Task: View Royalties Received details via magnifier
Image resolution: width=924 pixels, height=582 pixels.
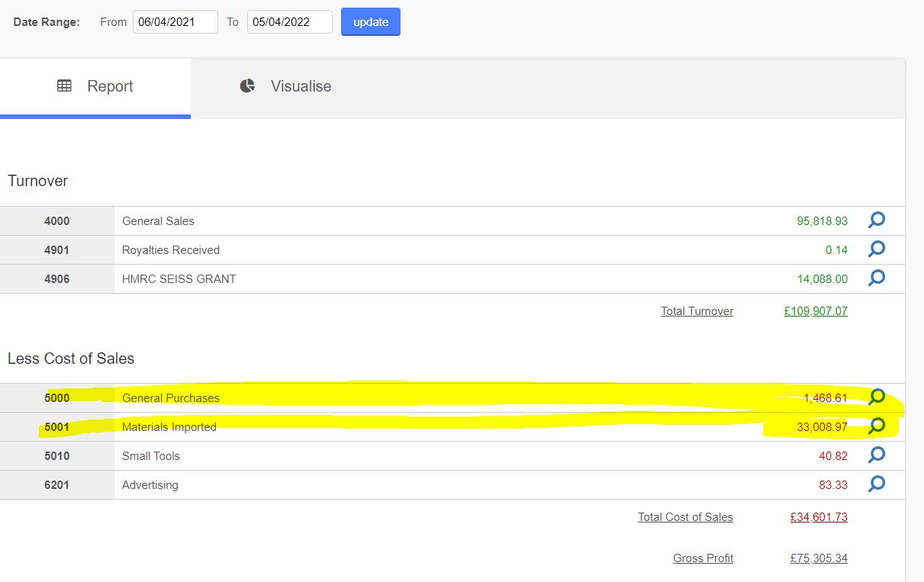Action: pos(877,249)
